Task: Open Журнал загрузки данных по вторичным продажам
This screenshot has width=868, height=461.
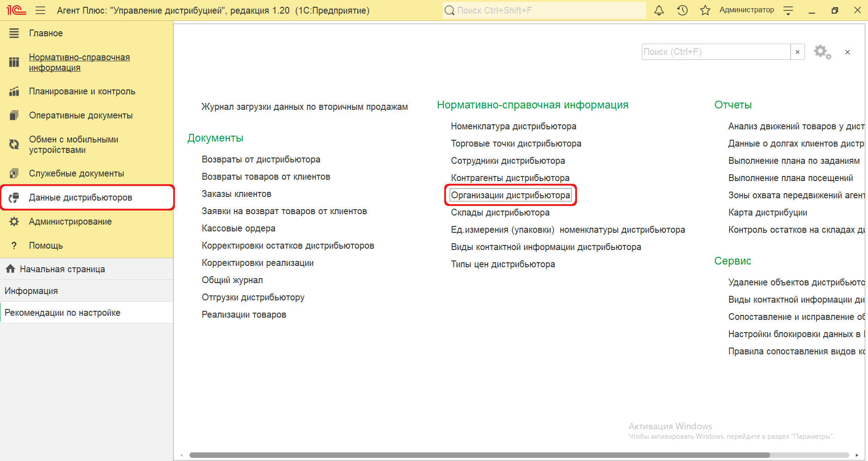Action: (305, 107)
